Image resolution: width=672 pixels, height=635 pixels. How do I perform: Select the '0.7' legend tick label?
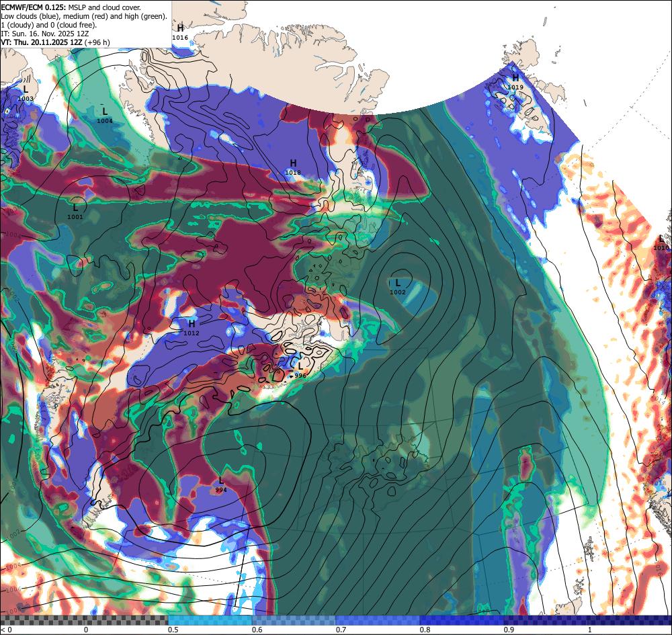341,630
